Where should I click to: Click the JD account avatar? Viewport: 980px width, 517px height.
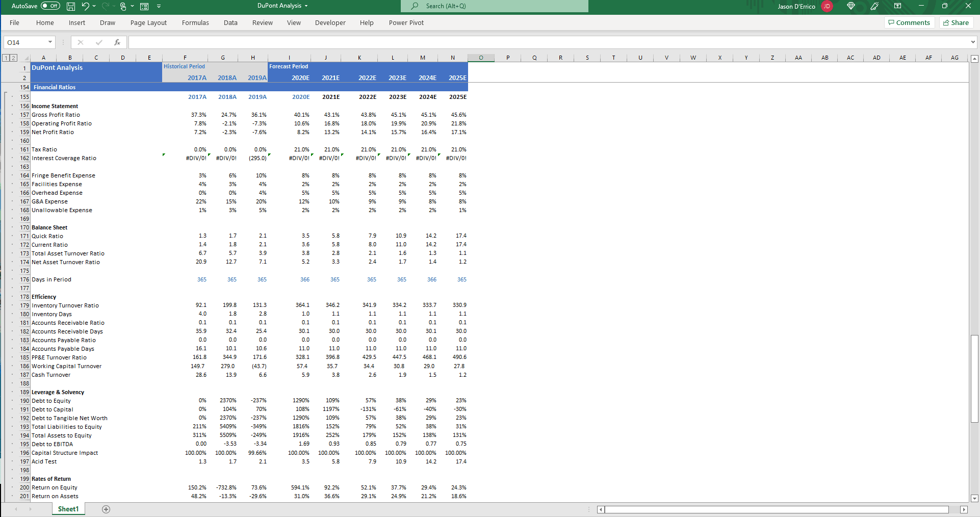coord(827,6)
